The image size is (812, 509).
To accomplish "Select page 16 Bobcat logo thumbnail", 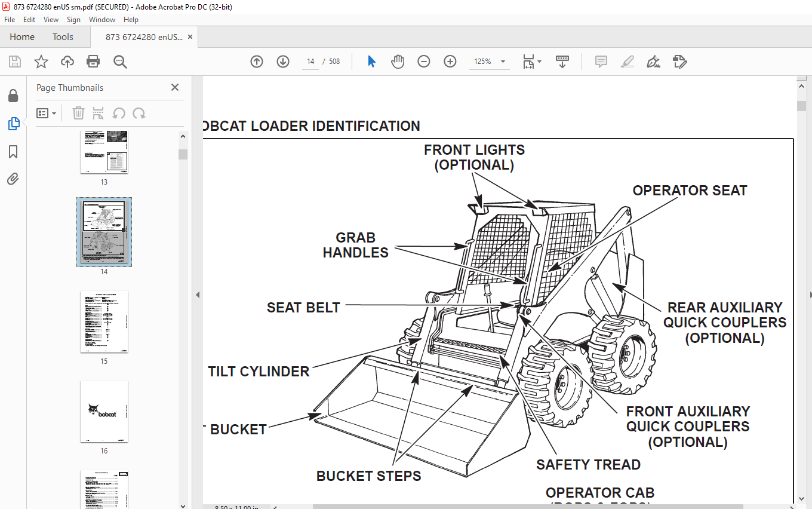I will click(104, 412).
